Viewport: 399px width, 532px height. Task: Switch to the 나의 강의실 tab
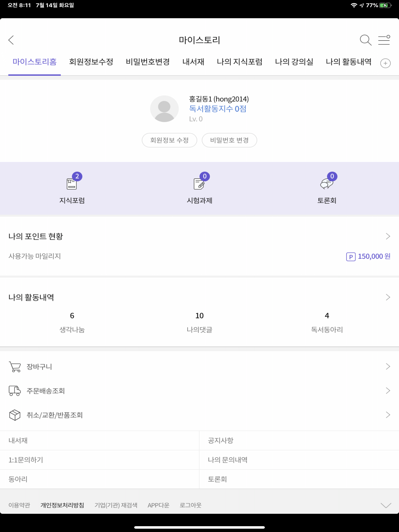click(294, 62)
